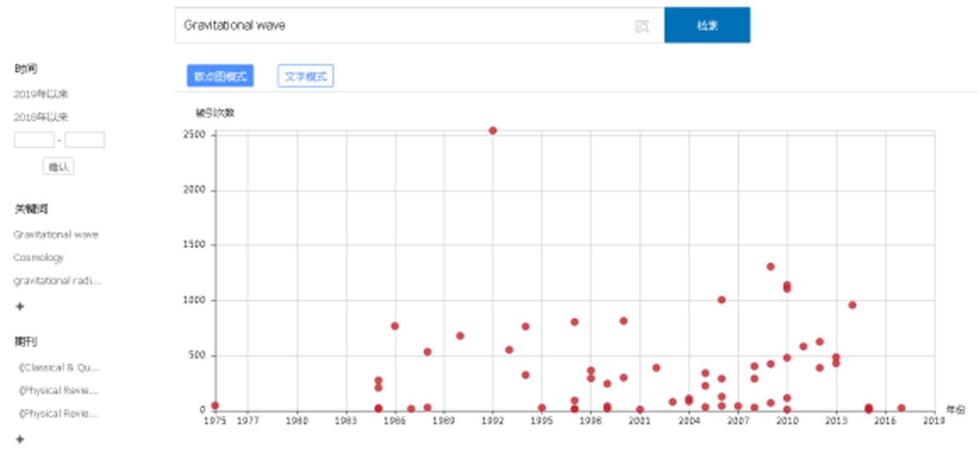Click the 1995 point near the x-axis
This screenshot has width=980, height=453.
coord(542,409)
